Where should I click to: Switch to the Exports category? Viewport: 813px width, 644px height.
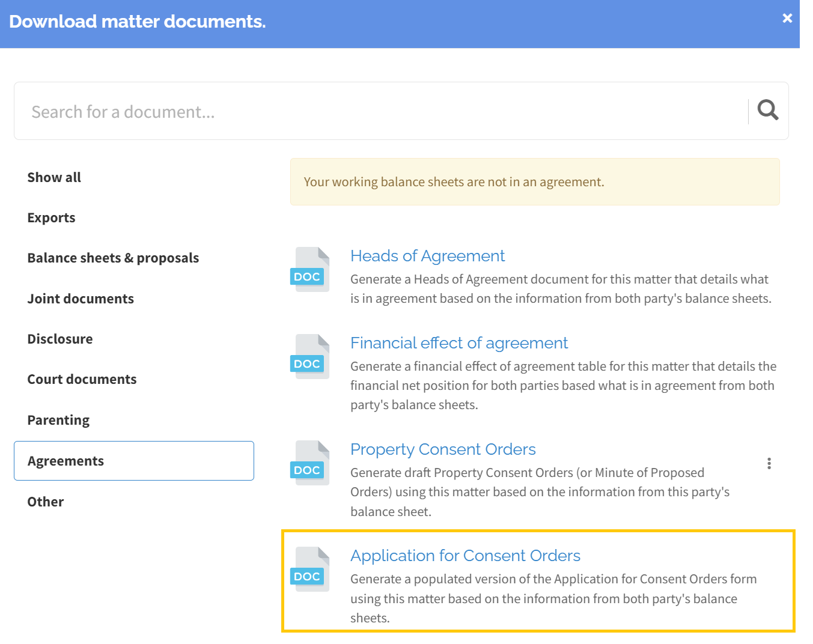pyautogui.click(x=51, y=217)
